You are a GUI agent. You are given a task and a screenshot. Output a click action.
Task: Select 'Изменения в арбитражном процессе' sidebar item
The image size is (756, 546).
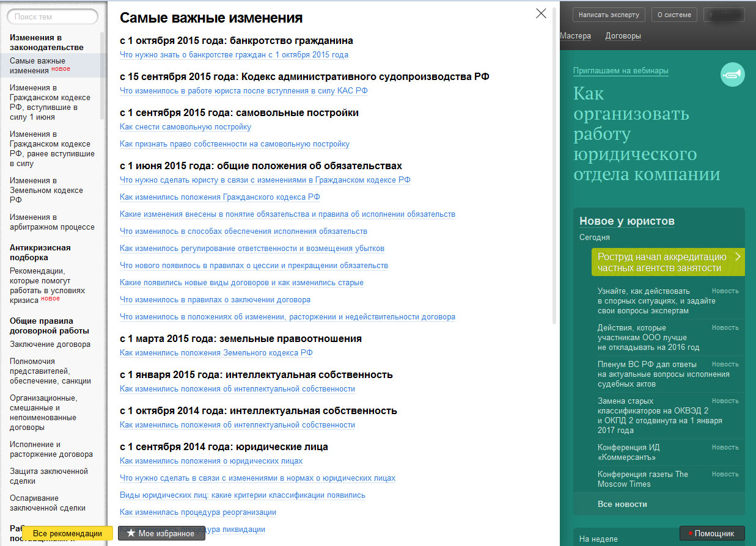[x=52, y=222]
